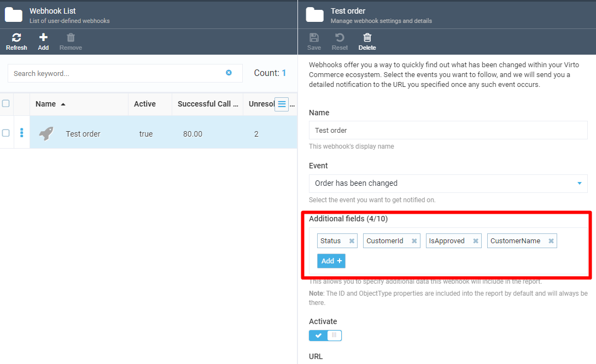This screenshot has width=596, height=364.
Task: Remove the CustomerName additional field
Action: coord(551,240)
